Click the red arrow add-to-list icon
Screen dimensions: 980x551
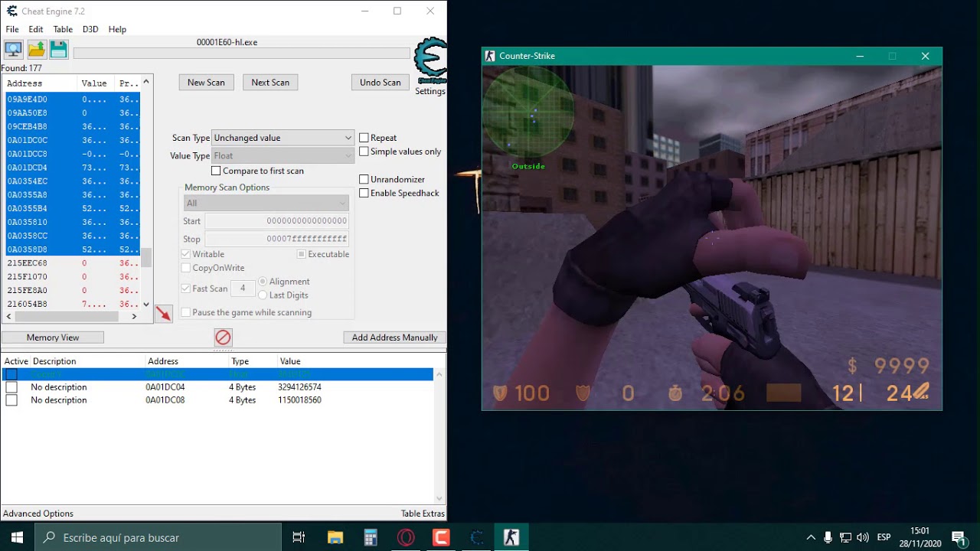163,314
